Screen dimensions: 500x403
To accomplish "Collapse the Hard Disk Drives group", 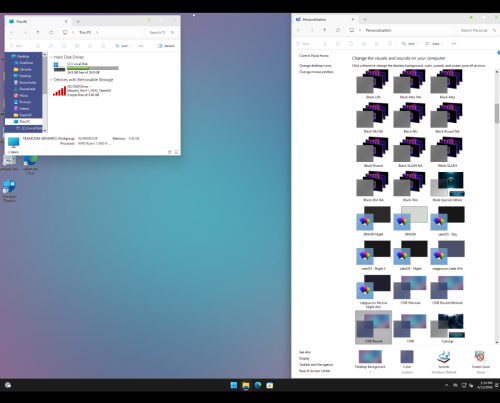I will 51,57.
